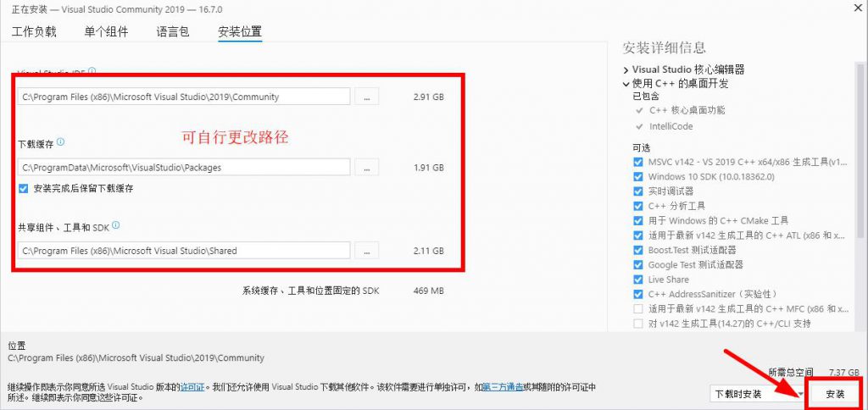868x410 pixels.
Task: Click the info icon next to 下载缓存
Action: click(60, 141)
